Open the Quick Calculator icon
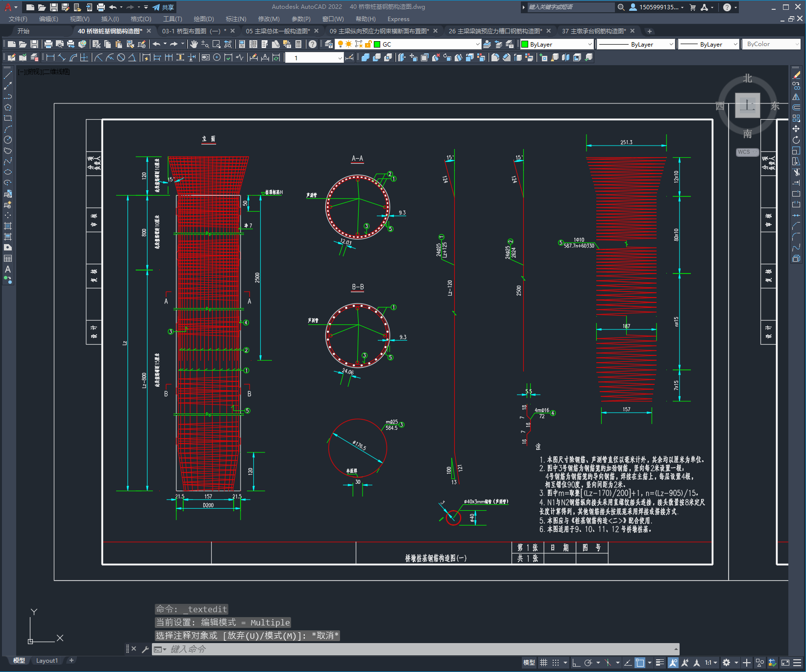The image size is (806, 672). [298, 44]
